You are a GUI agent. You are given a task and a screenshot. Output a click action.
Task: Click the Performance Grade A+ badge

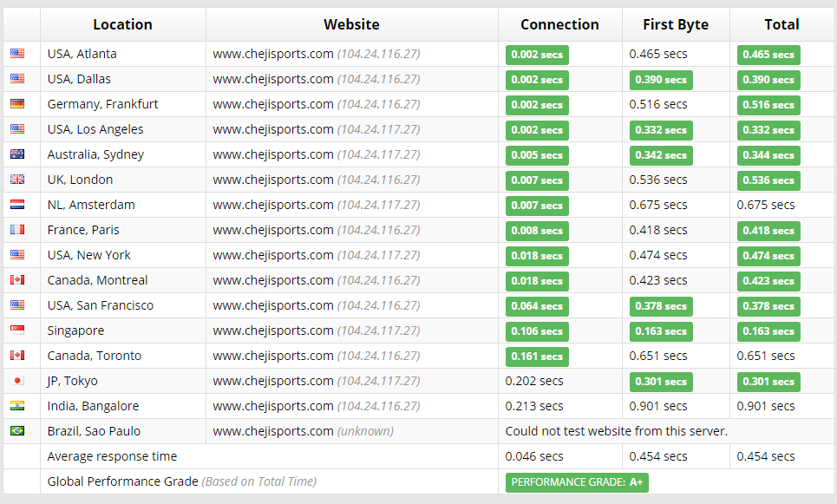(577, 482)
